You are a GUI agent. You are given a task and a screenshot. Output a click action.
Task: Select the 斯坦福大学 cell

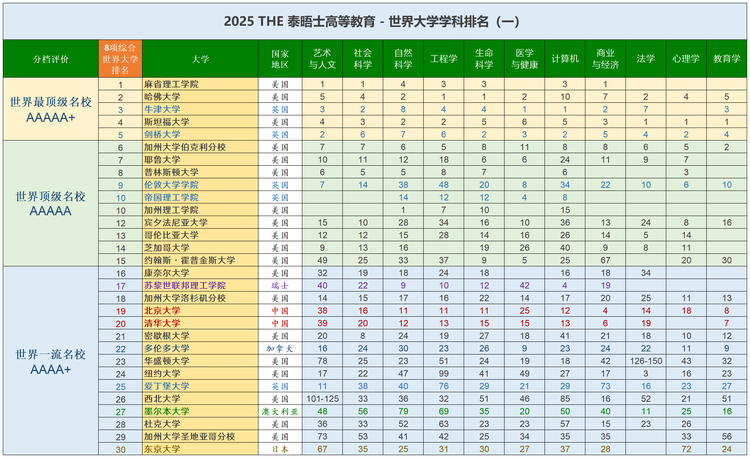(x=200, y=122)
